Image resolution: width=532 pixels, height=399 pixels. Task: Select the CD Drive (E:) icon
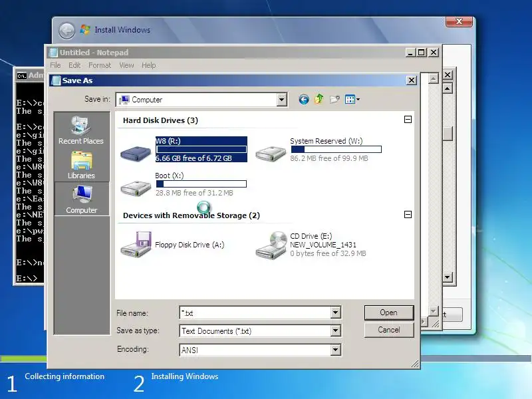coord(271,245)
